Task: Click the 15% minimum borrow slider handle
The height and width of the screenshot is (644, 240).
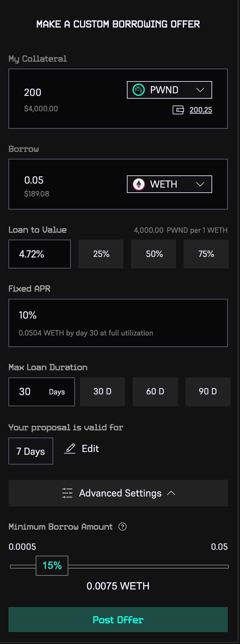Action: 52,566
